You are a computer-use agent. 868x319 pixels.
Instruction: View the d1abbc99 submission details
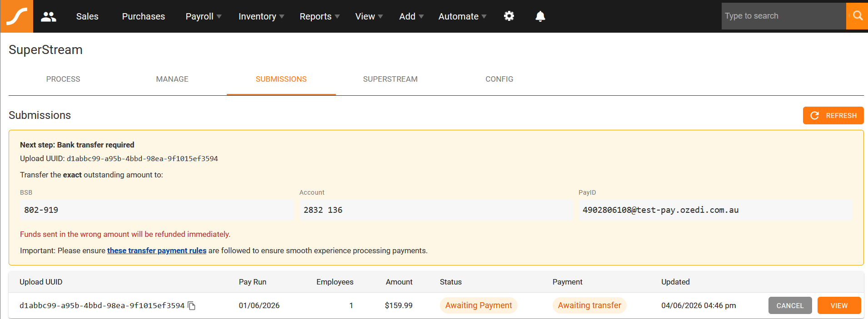[839, 305]
